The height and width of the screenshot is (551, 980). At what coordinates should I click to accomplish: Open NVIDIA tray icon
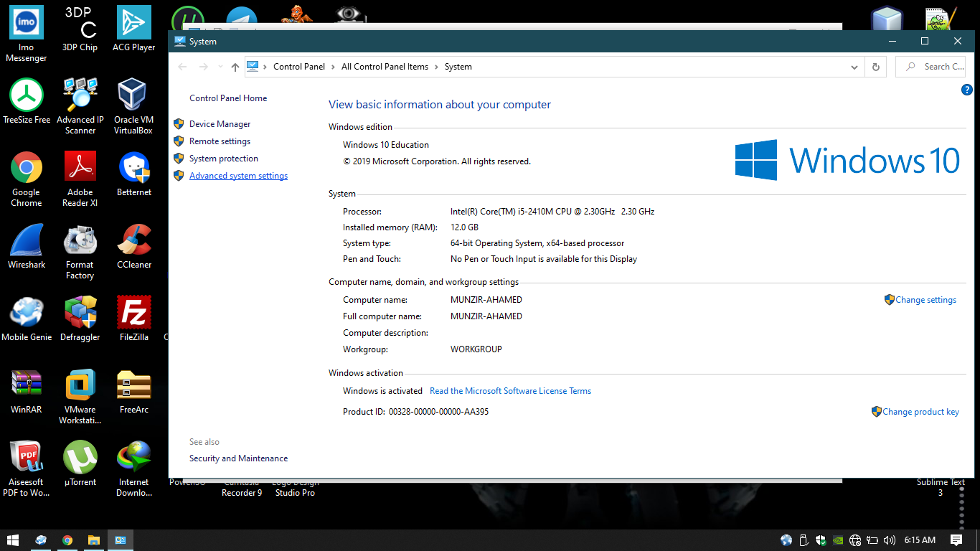coord(837,540)
